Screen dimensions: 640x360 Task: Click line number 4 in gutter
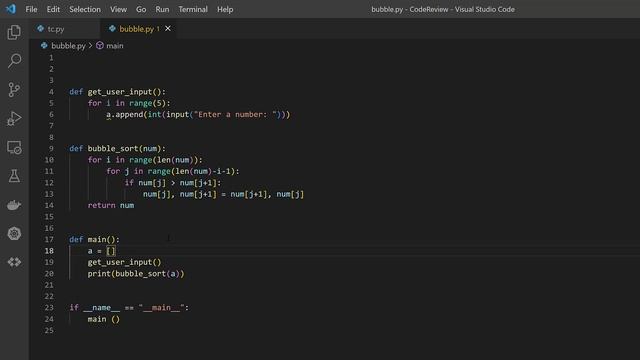click(51, 92)
